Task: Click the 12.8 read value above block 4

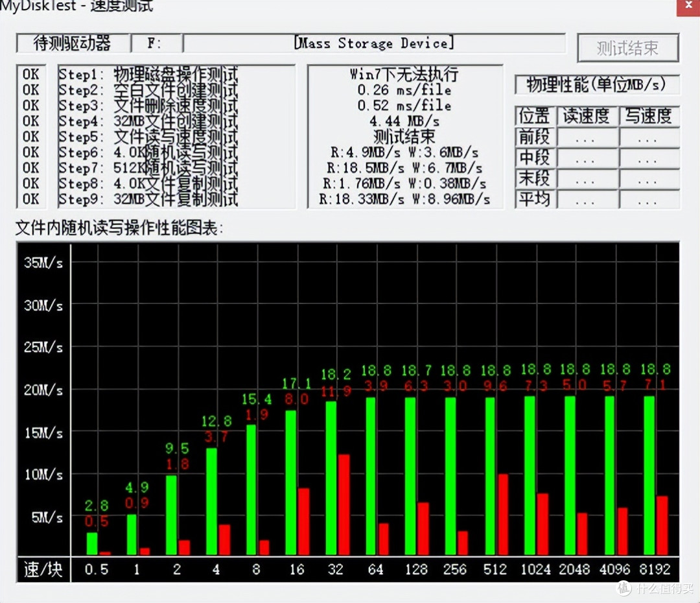Action: (x=216, y=421)
